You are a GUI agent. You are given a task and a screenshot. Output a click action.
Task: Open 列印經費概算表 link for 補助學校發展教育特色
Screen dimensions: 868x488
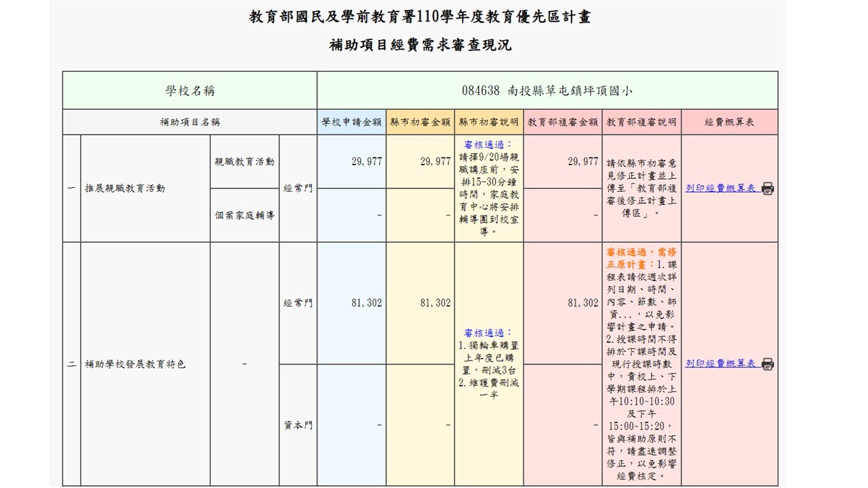click(x=721, y=364)
